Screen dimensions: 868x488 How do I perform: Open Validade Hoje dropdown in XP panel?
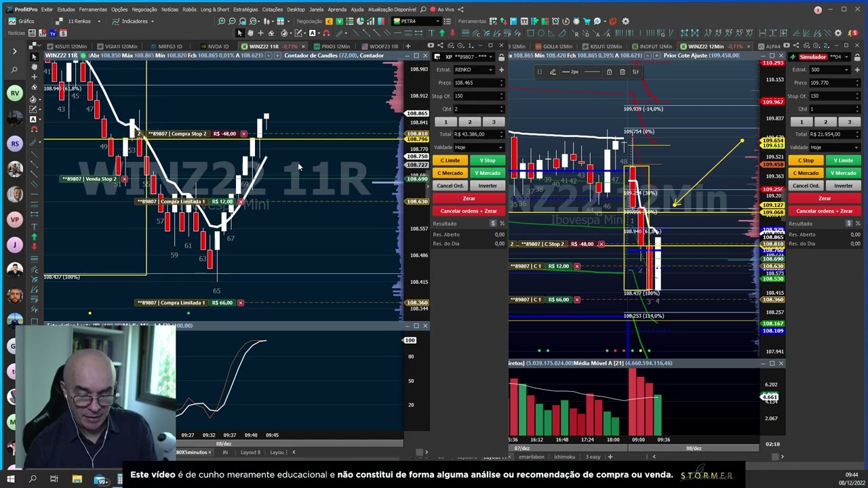click(479, 147)
